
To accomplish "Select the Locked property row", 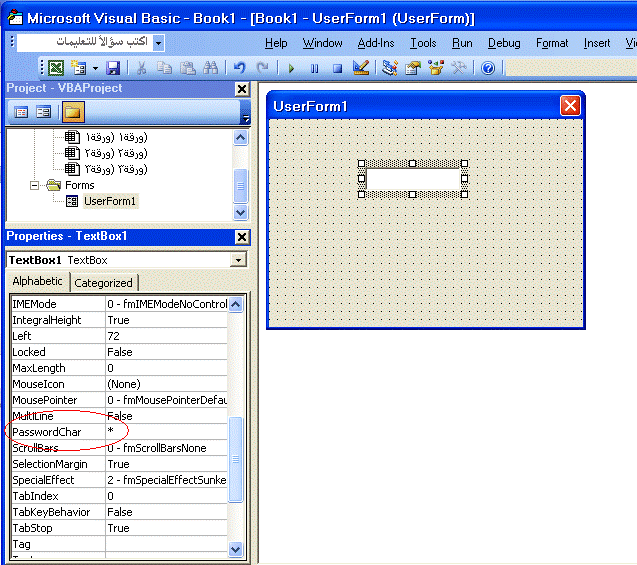I will click(x=119, y=352).
